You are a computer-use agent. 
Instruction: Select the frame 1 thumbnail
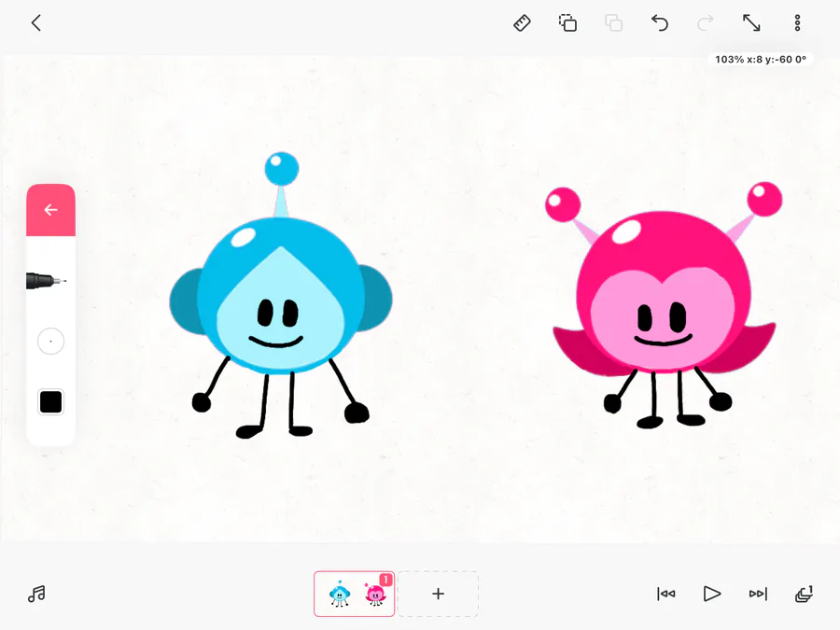354,594
